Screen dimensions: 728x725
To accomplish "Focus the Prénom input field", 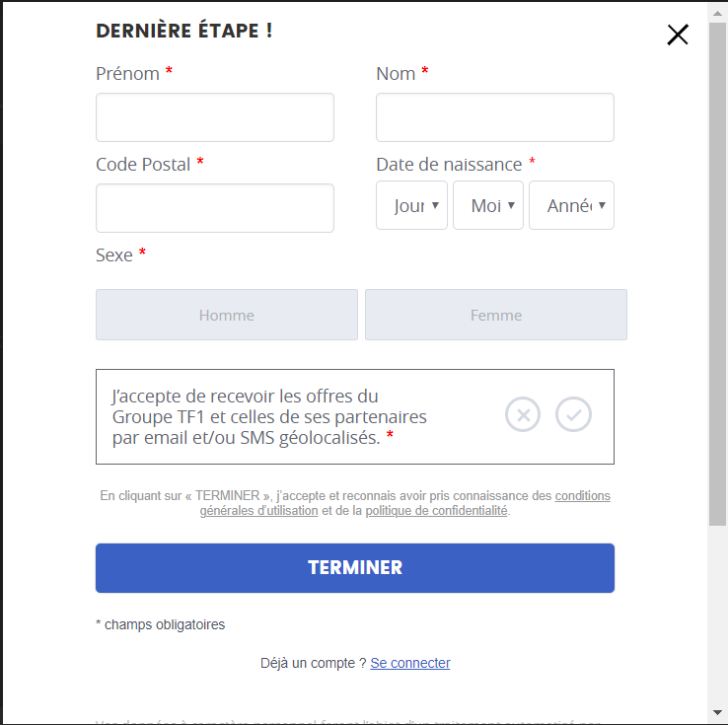I will click(215, 117).
